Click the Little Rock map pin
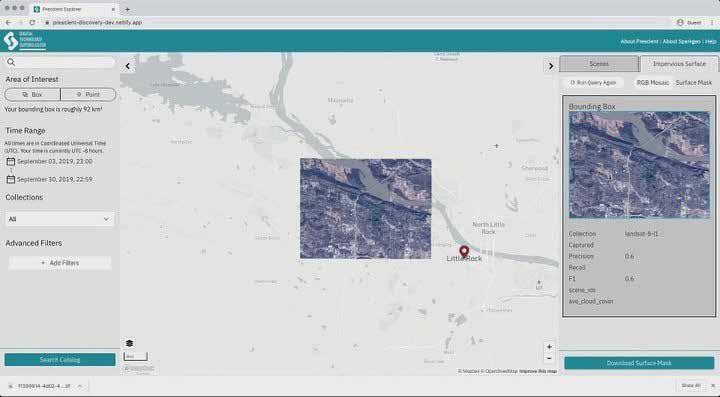 [x=464, y=252]
